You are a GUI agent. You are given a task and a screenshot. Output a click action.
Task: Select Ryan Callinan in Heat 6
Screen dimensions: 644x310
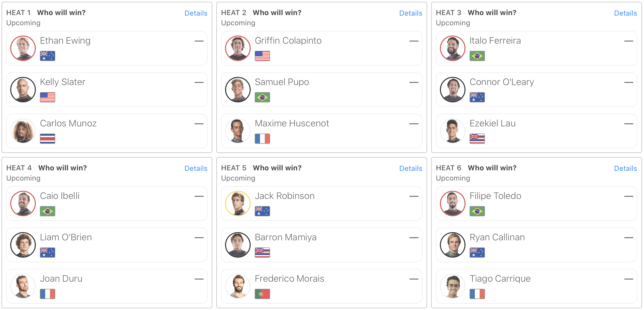coord(537,245)
